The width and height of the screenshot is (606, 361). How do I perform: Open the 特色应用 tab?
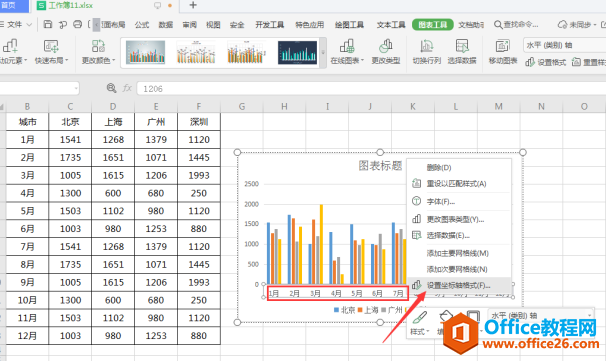click(310, 25)
